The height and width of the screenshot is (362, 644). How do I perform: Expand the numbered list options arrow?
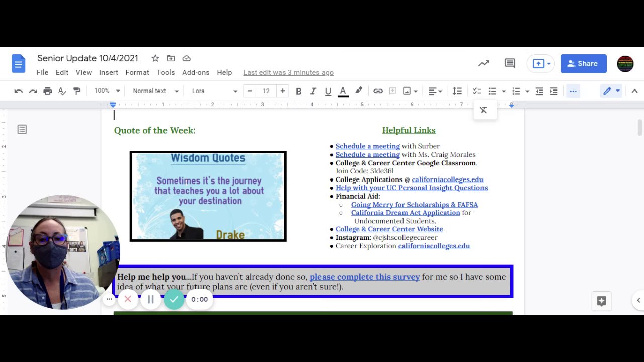527,91
